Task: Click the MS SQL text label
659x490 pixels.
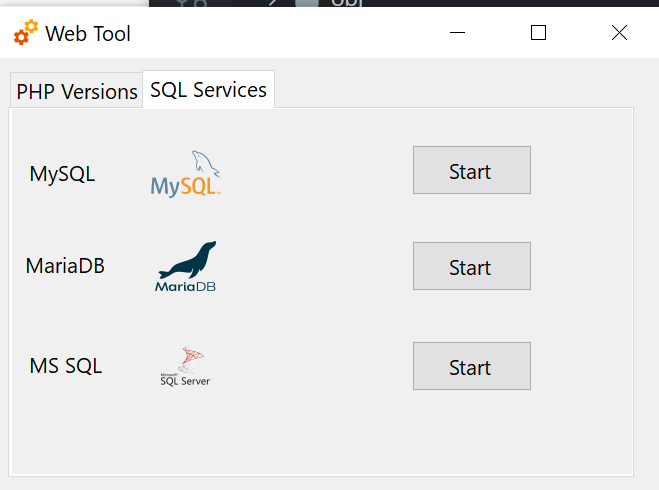Action: coord(66,366)
